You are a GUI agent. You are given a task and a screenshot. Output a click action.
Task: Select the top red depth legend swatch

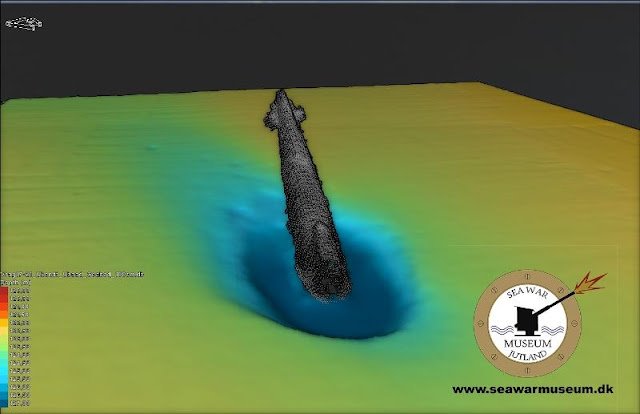(x=4, y=290)
